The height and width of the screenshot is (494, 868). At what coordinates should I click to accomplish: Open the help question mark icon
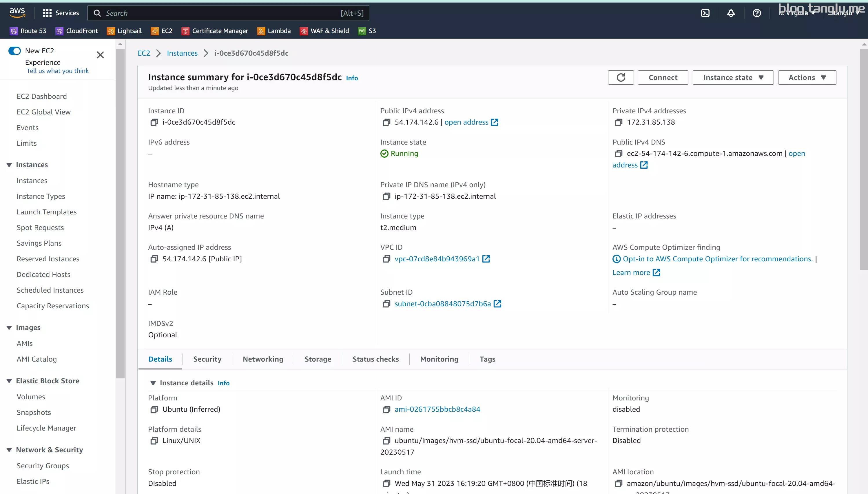pos(756,13)
